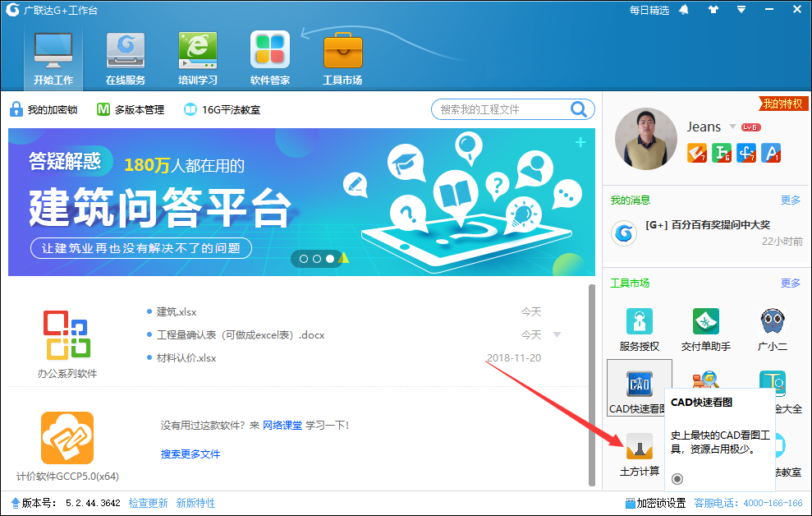The image size is (812, 516).
Task: Click the version number 5.2.44.3642
Action: pyautogui.click(x=93, y=503)
